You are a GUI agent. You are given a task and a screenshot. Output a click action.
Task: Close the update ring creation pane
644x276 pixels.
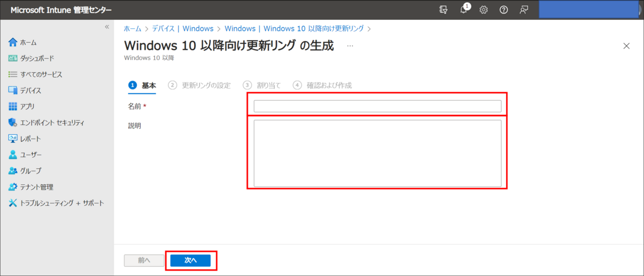[x=626, y=46]
